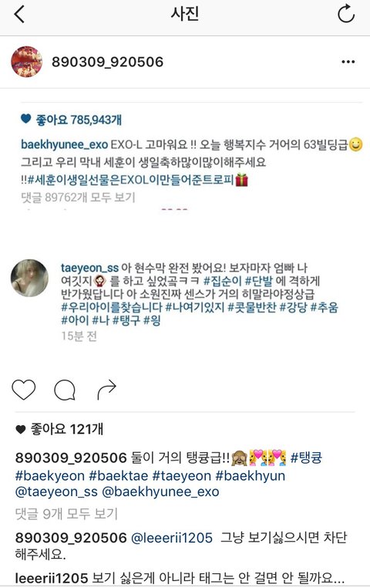Refresh the photo page
This screenshot has width=370, height=588.
tap(345, 14)
